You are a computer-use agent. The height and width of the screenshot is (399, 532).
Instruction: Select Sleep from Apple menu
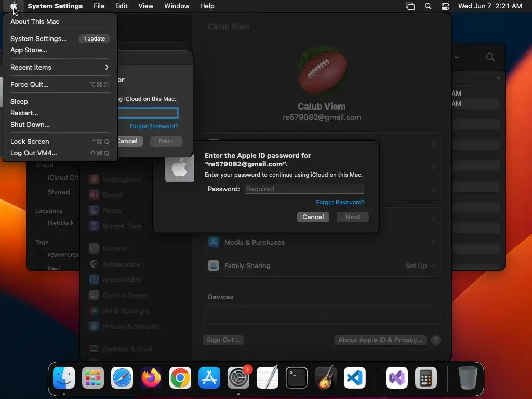click(x=19, y=101)
